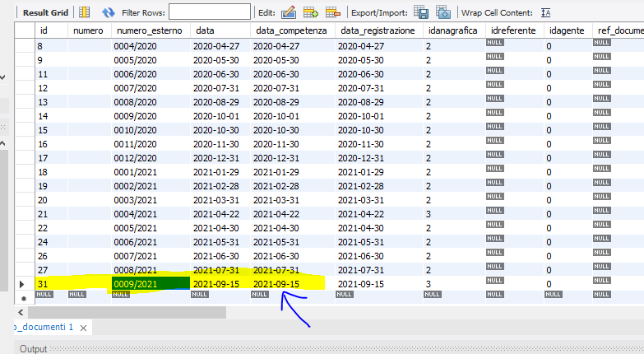This screenshot has width=644, height=354.
Task: Select cell 0004/2020 in numero_esterno
Action: 151,46
